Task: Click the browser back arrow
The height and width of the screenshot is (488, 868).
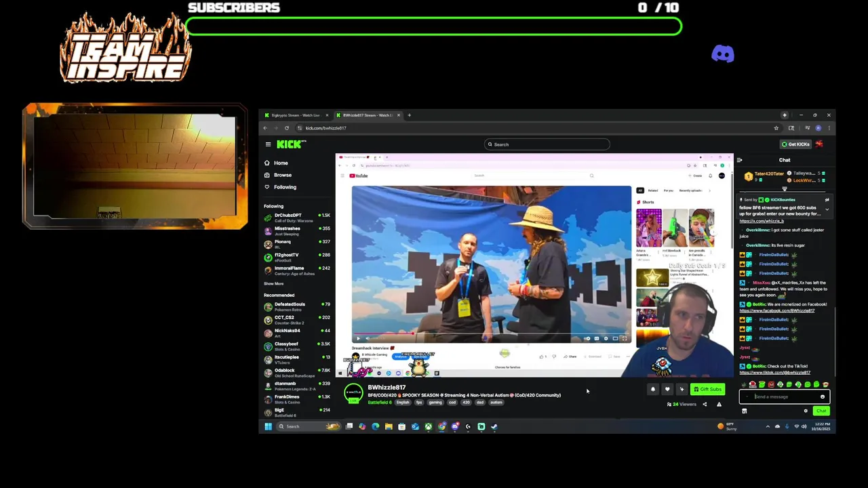Action: (265, 128)
